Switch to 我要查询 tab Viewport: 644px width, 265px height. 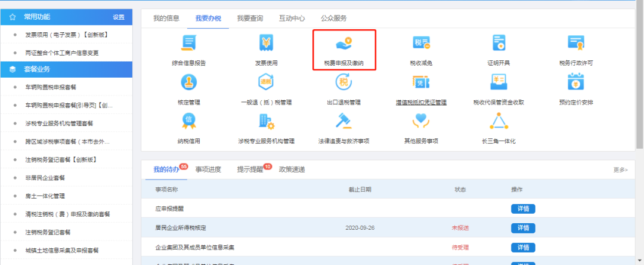point(250,18)
